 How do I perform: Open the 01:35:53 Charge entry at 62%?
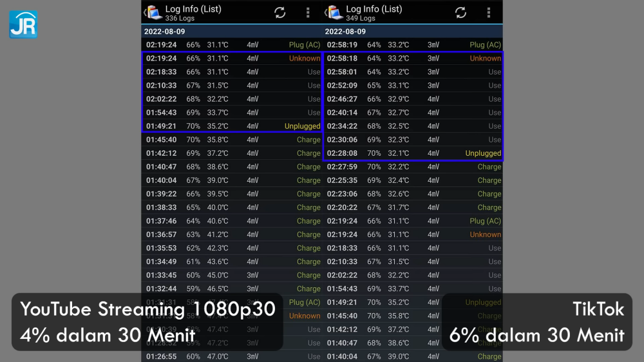click(x=232, y=248)
